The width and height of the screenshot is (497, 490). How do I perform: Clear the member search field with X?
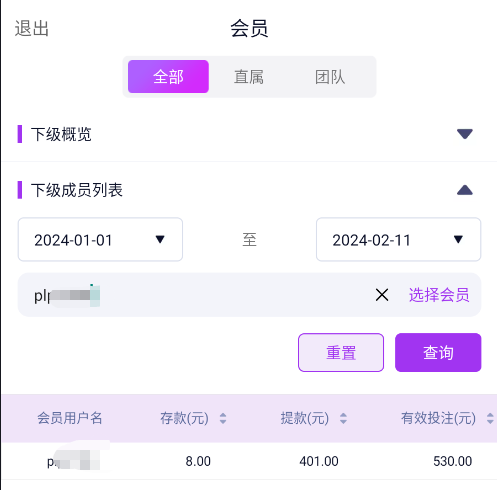pos(382,295)
